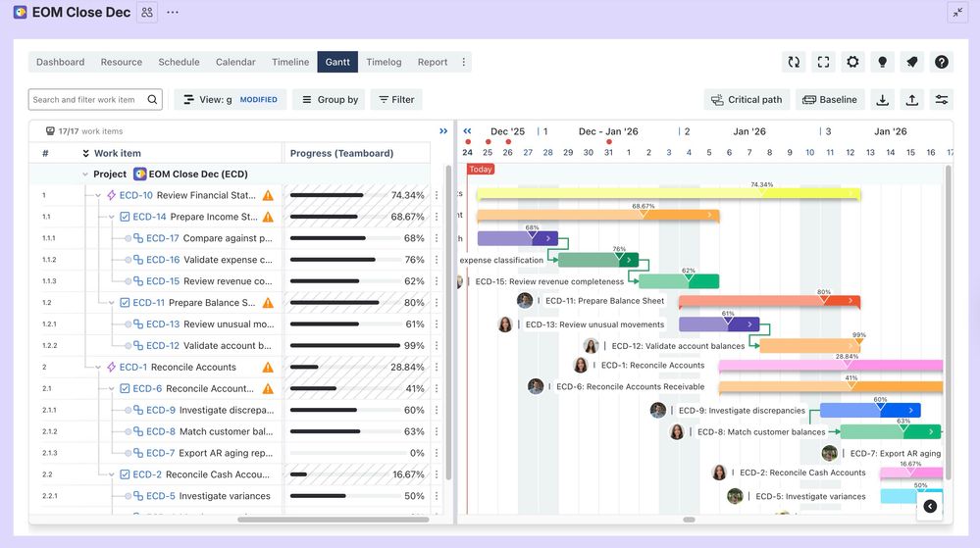The height and width of the screenshot is (548, 980).
Task: Click the refresh sync icon
Action: (x=794, y=62)
